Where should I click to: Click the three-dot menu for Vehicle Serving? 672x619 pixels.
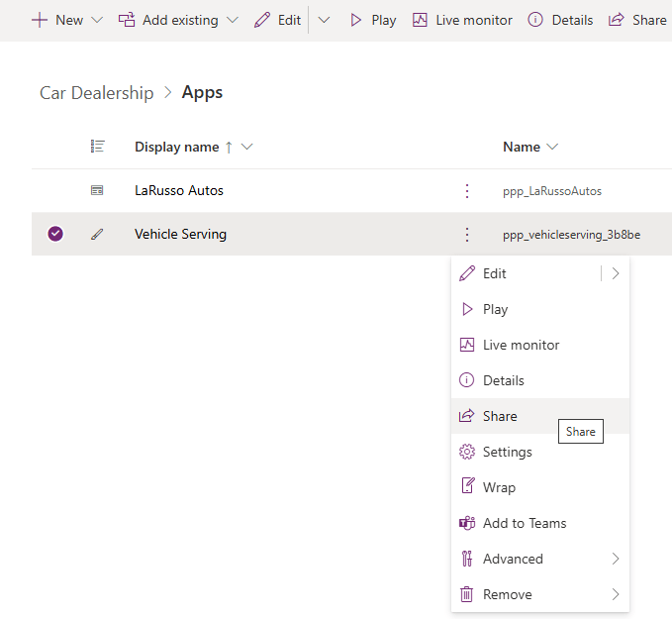click(467, 235)
